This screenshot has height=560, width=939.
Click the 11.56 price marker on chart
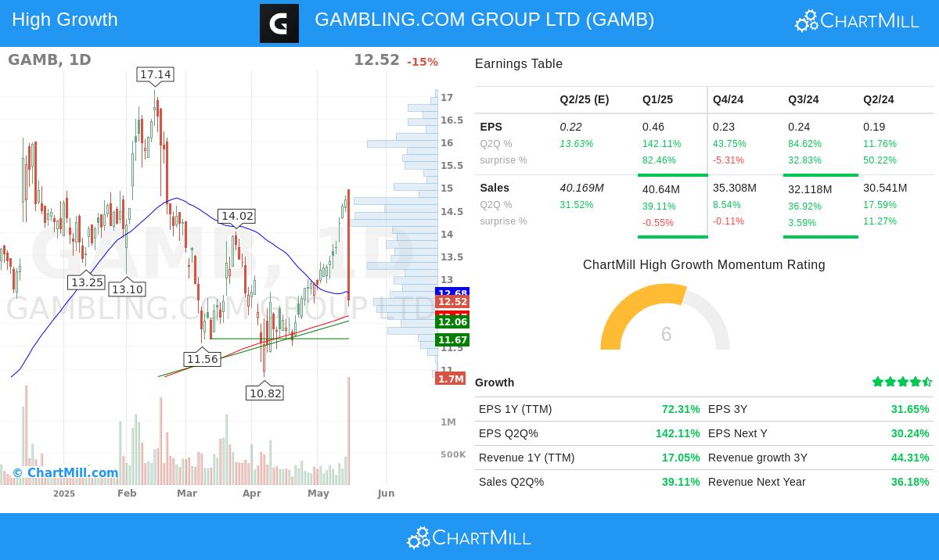coord(202,359)
